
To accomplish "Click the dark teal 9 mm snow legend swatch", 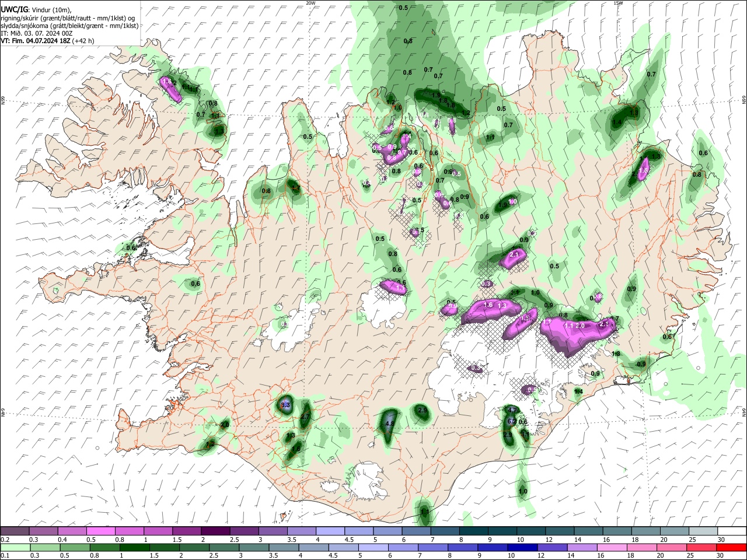I will [502, 531].
